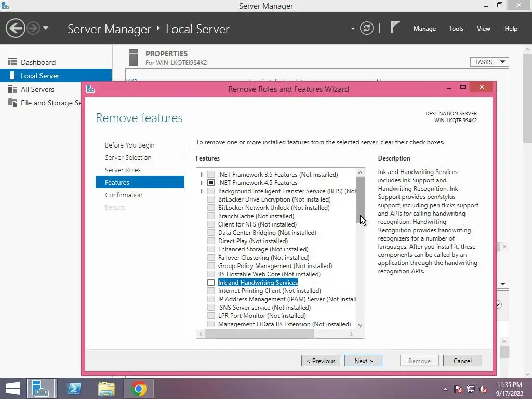Click the network tray icon
Viewport: 532px width, 399px height.
coord(470,389)
